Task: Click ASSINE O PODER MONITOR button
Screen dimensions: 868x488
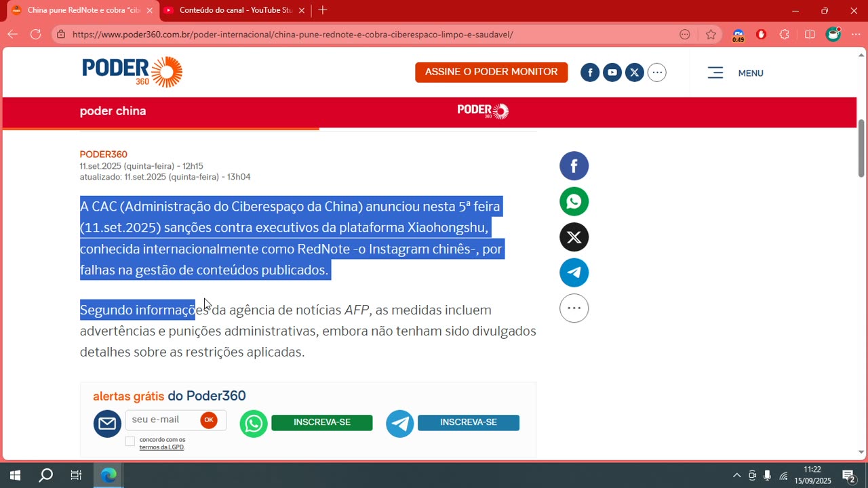Action: (x=491, y=73)
